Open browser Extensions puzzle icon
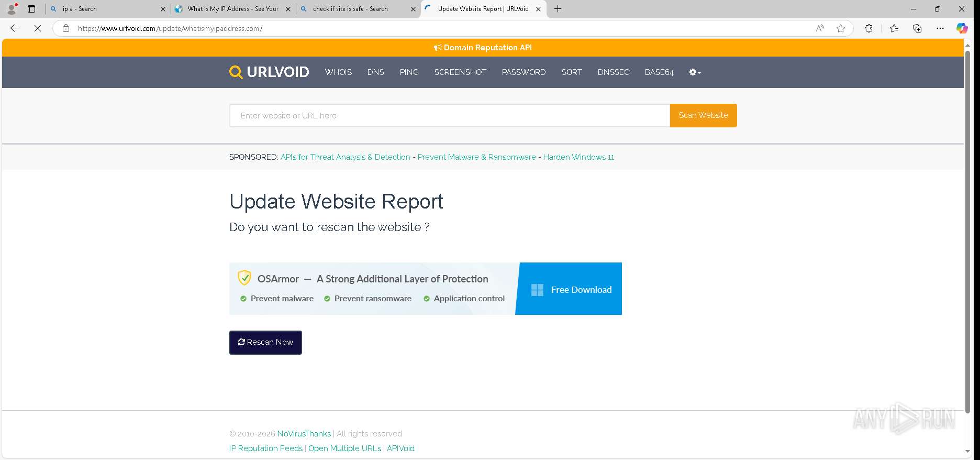The image size is (980, 460). coord(868,28)
